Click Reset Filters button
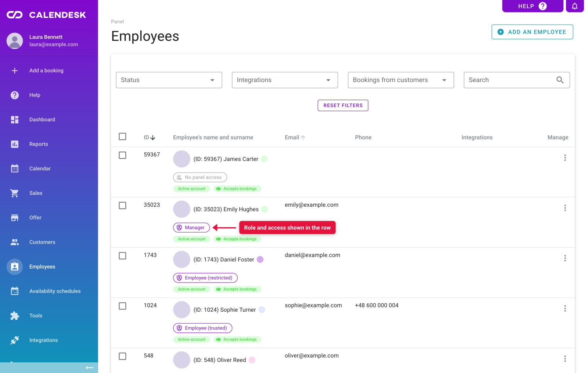The image size is (588, 373). click(343, 105)
